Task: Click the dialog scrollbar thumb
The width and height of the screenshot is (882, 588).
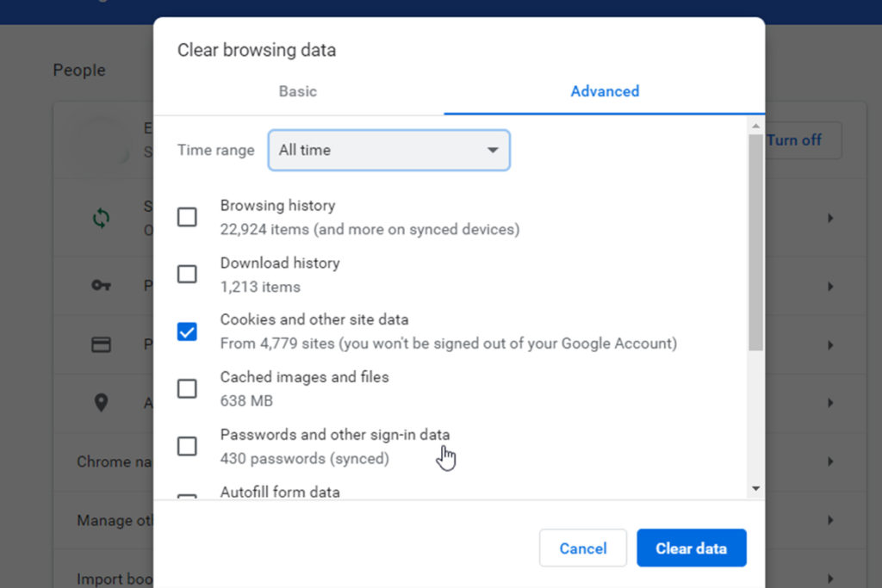Action: [755, 242]
